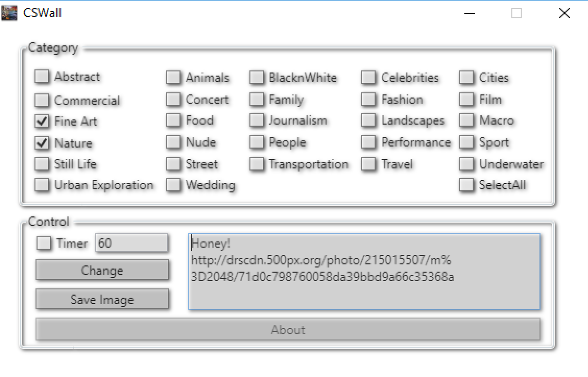
Task: Enable the Timer checkbox
Action: (x=44, y=243)
